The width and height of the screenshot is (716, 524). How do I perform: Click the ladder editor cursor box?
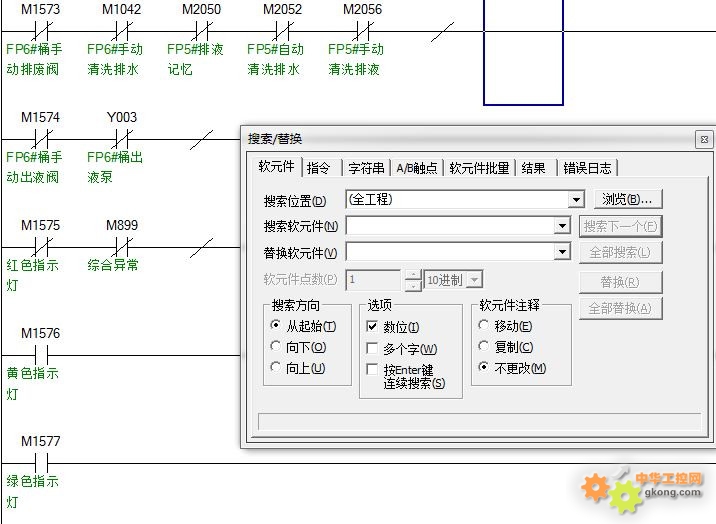click(523, 51)
